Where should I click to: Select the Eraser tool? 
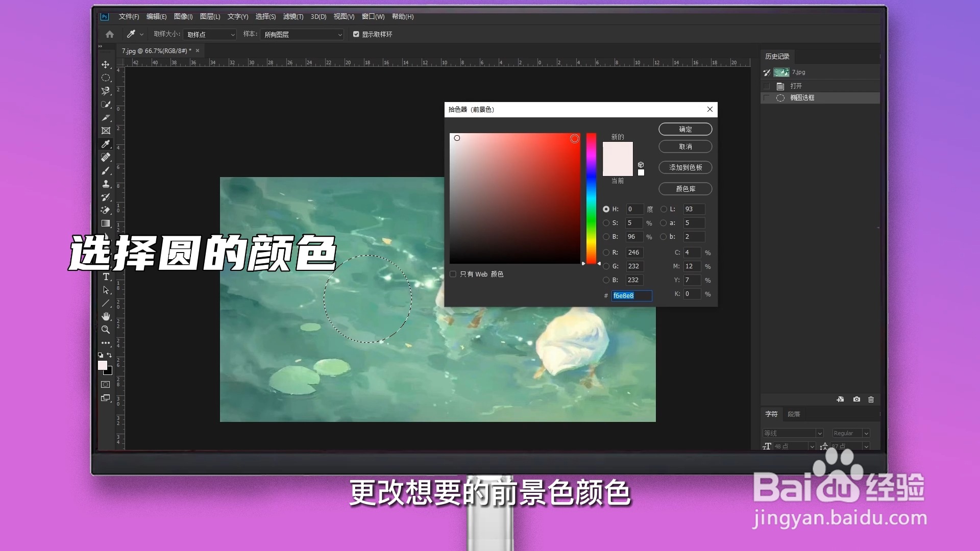point(106,210)
